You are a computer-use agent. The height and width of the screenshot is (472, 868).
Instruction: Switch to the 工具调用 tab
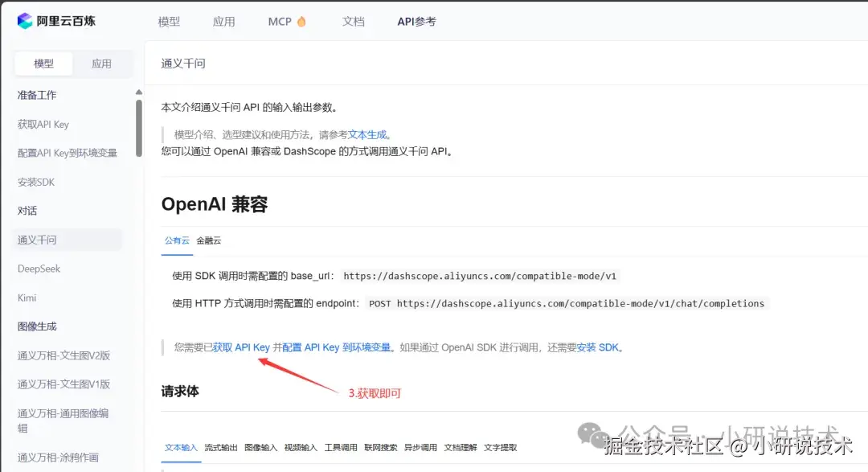click(x=341, y=448)
